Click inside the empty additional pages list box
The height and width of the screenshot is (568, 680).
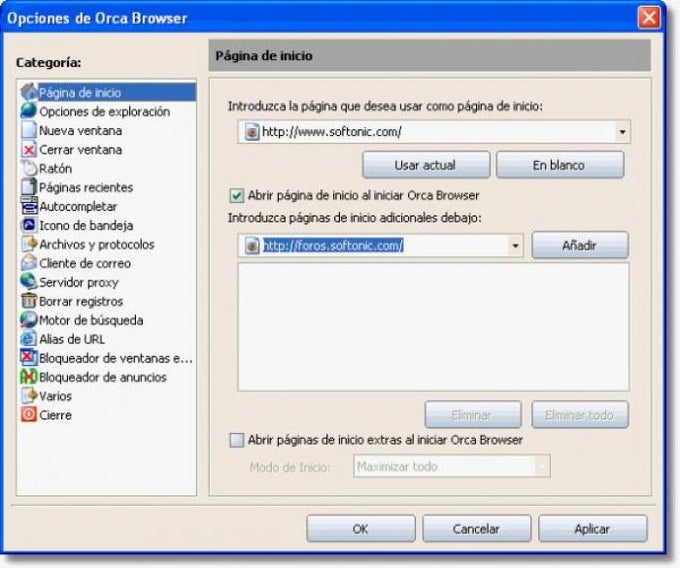click(x=433, y=326)
